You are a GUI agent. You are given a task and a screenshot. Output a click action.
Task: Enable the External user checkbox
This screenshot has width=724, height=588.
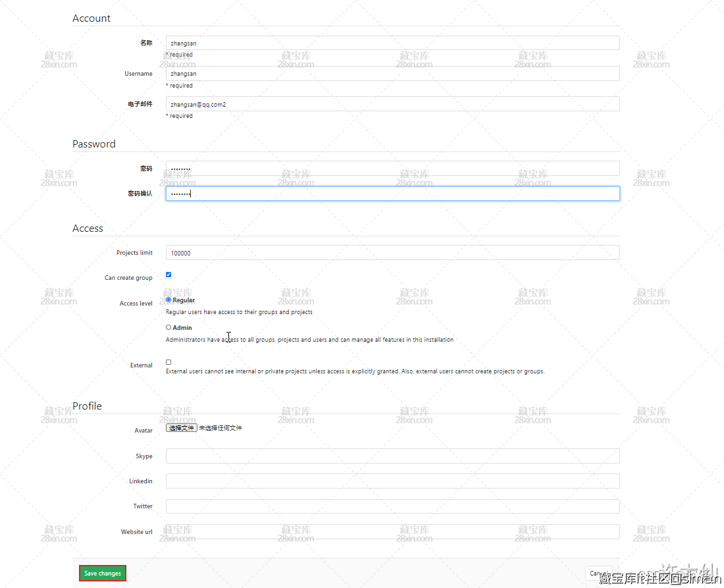pos(168,362)
